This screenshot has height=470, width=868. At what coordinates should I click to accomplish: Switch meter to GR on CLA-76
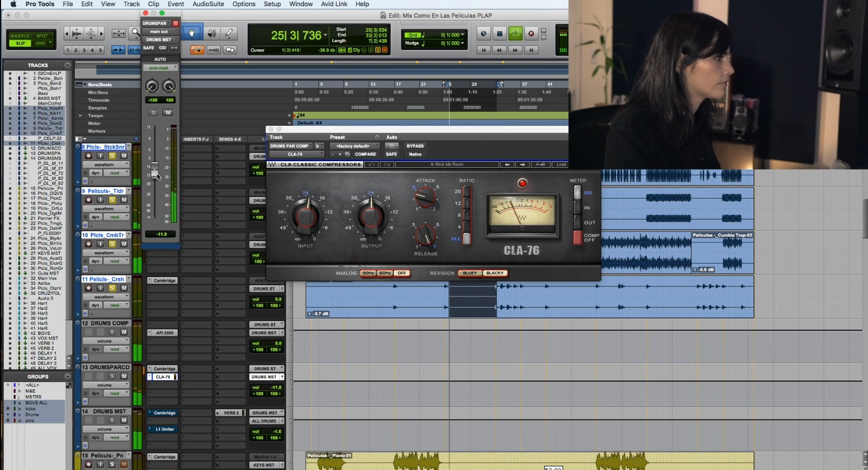coord(577,192)
